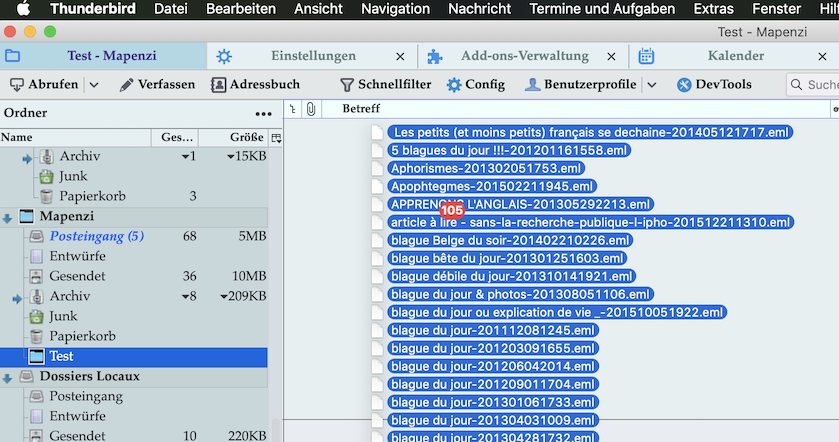Switch to the Einstellungen tab
The height and width of the screenshot is (442, 839).
pyautogui.click(x=312, y=56)
